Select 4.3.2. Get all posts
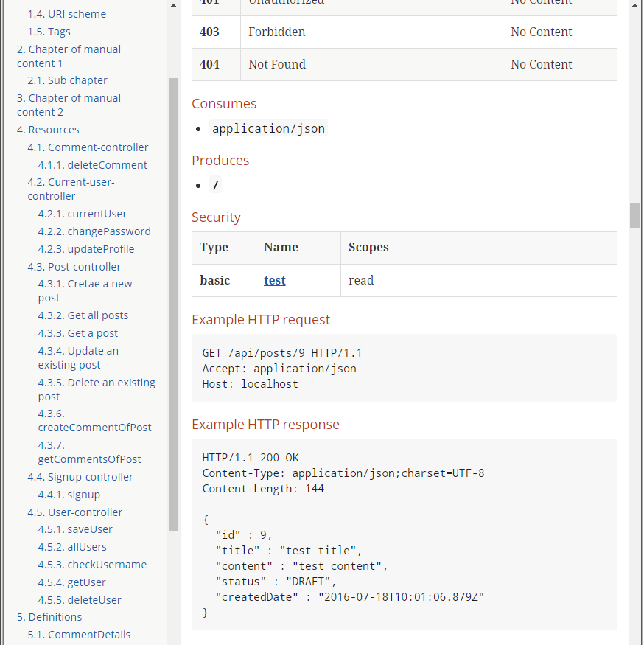The width and height of the screenshot is (644, 645). (83, 315)
